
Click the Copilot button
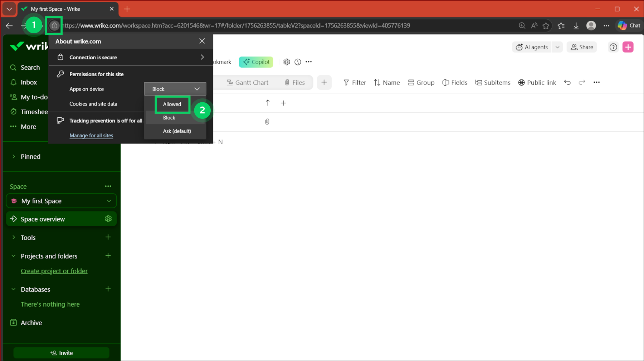256,62
